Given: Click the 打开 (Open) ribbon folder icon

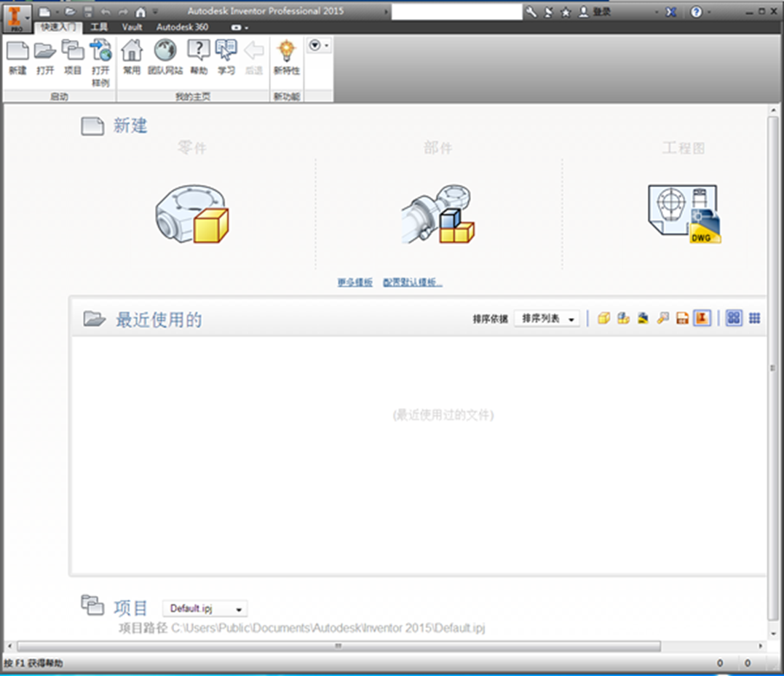Looking at the screenshot, I should 45,57.
